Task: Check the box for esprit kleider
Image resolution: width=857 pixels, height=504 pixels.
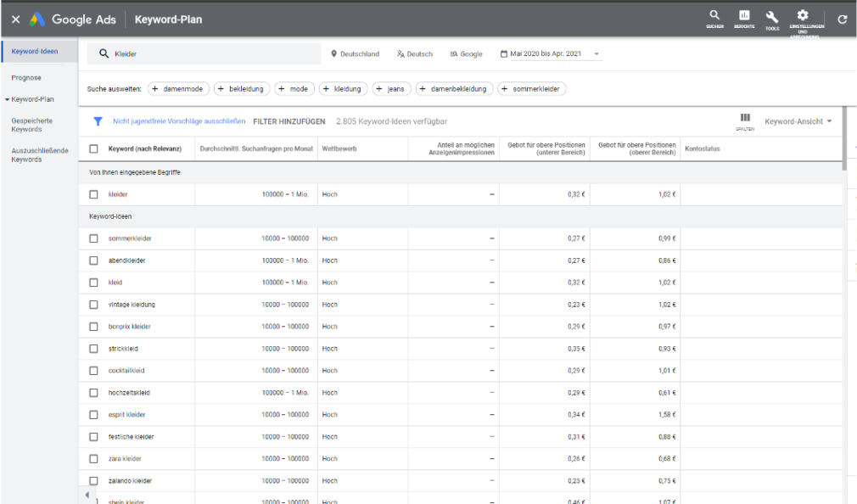Action: click(x=93, y=415)
